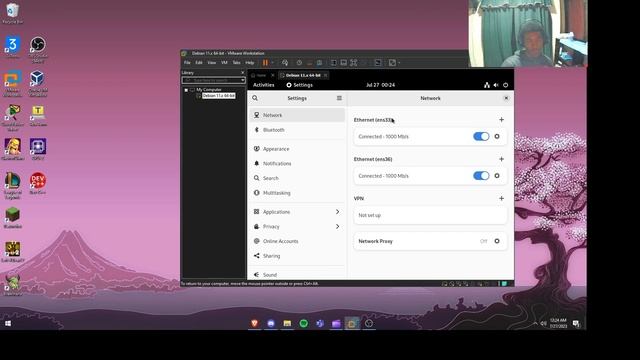The image size is (640, 360).
Task: Open the ens33 connection gear settings
Action: pyautogui.click(x=497, y=136)
